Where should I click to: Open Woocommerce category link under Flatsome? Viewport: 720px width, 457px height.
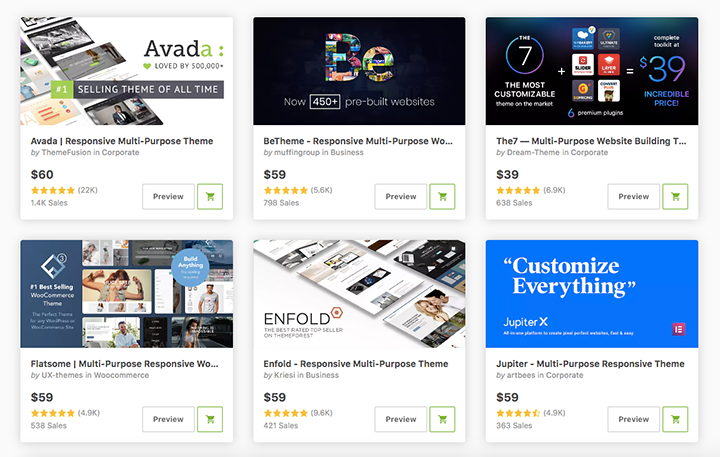coord(121,375)
